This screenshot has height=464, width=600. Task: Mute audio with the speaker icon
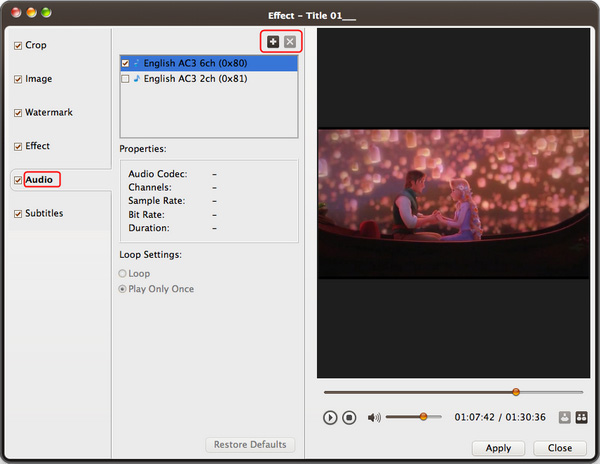374,417
